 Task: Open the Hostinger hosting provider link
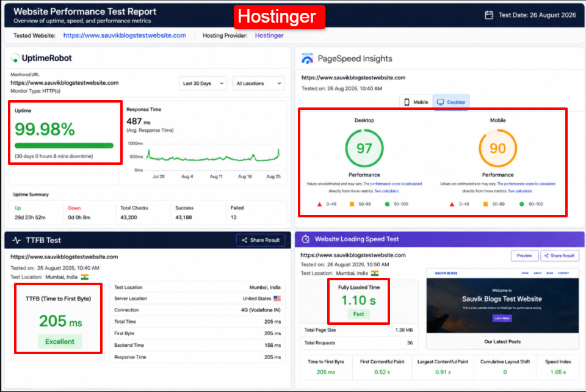(x=269, y=35)
